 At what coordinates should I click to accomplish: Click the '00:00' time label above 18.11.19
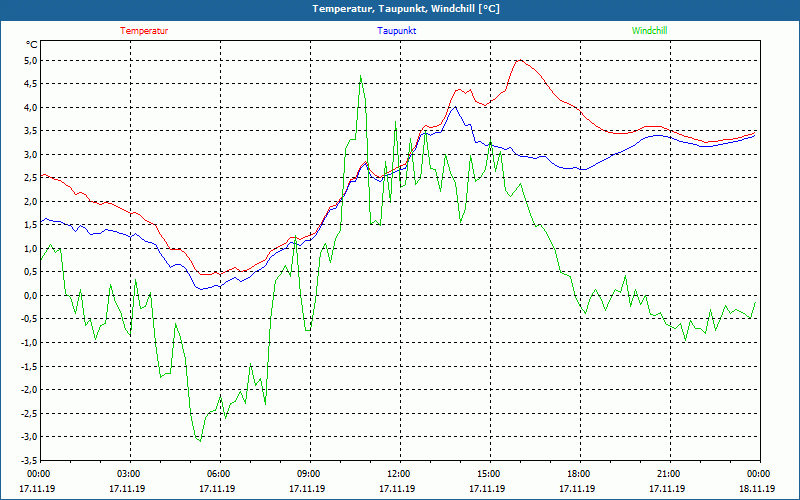(760, 474)
